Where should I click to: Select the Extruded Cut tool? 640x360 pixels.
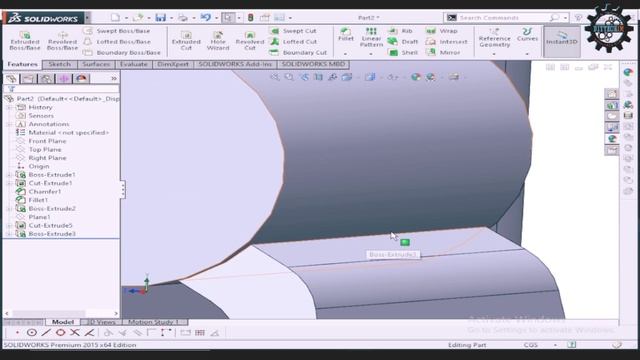click(186, 40)
